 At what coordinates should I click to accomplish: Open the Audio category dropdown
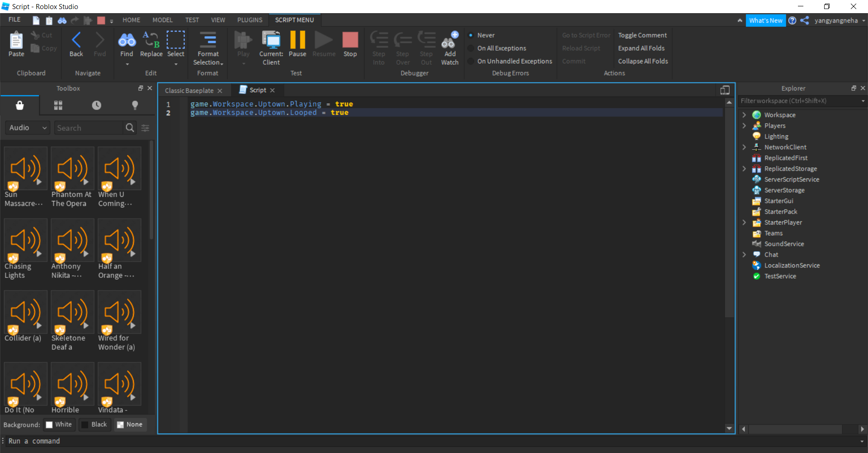pos(28,128)
